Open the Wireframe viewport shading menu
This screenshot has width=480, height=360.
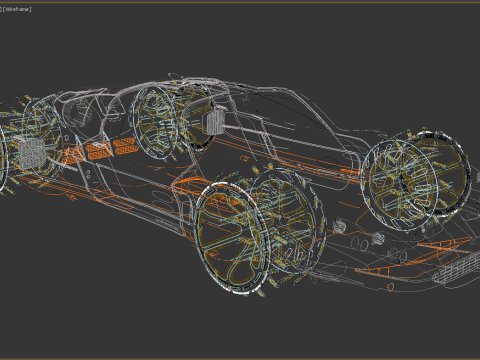click(x=17, y=9)
